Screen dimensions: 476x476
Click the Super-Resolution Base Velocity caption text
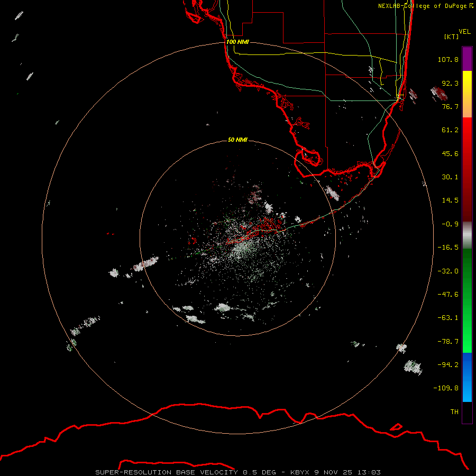(237, 472)
